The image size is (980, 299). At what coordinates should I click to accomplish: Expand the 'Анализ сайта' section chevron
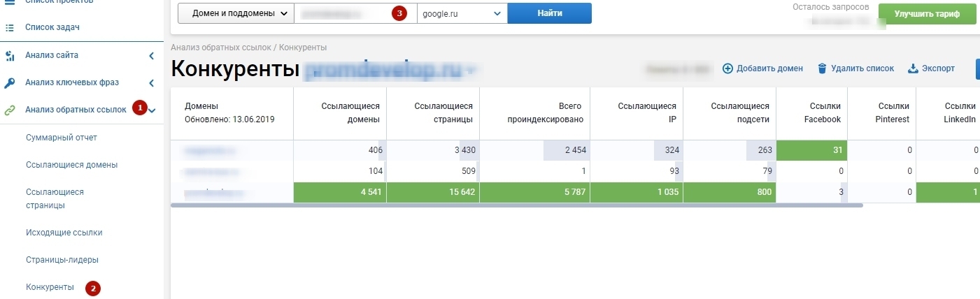152,55
